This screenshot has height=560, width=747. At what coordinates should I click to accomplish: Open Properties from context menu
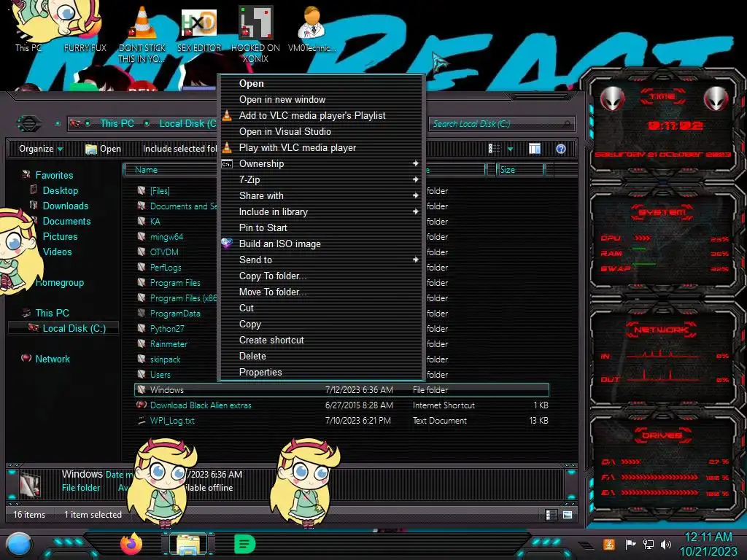coord(322,373)
